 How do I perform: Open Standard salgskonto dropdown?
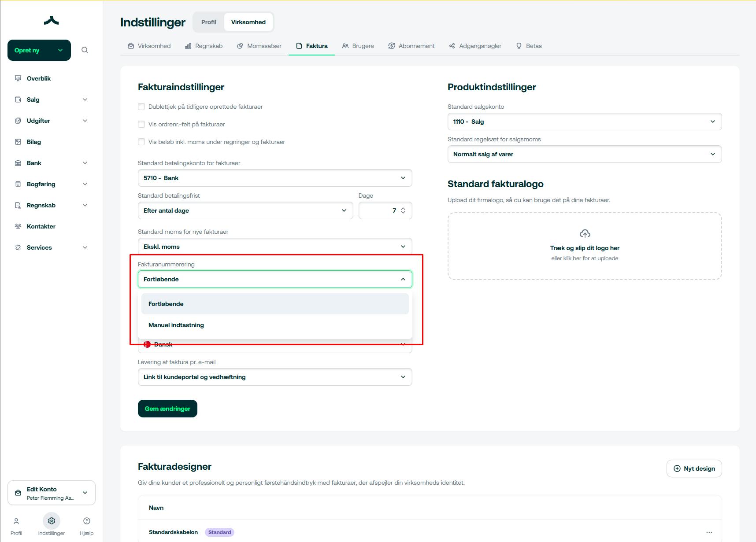pyautogui.click(x=584, y=122)
